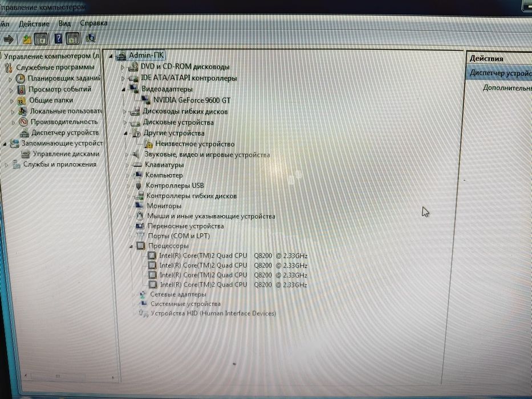
Task: Select Системные устройства category
Action: click(x=185, y=304)
